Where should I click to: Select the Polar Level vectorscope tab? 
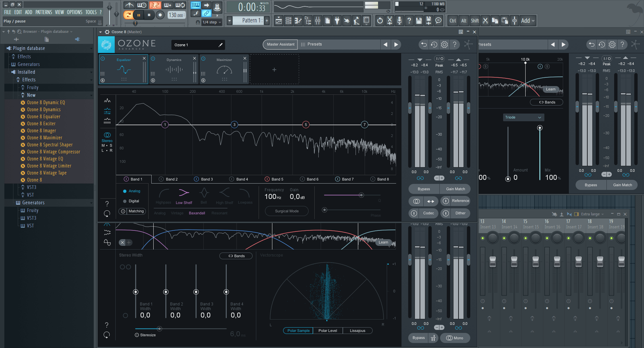[328, 331]
